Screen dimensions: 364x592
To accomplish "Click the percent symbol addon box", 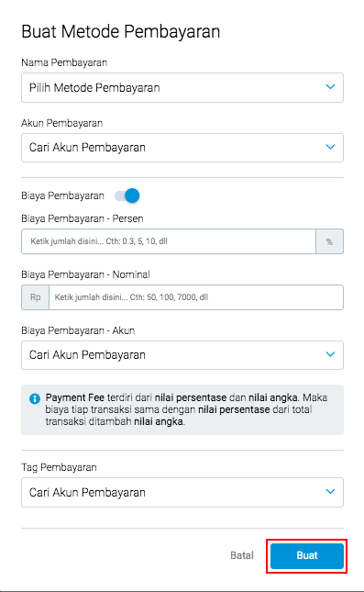I will (x=329, y=241).
